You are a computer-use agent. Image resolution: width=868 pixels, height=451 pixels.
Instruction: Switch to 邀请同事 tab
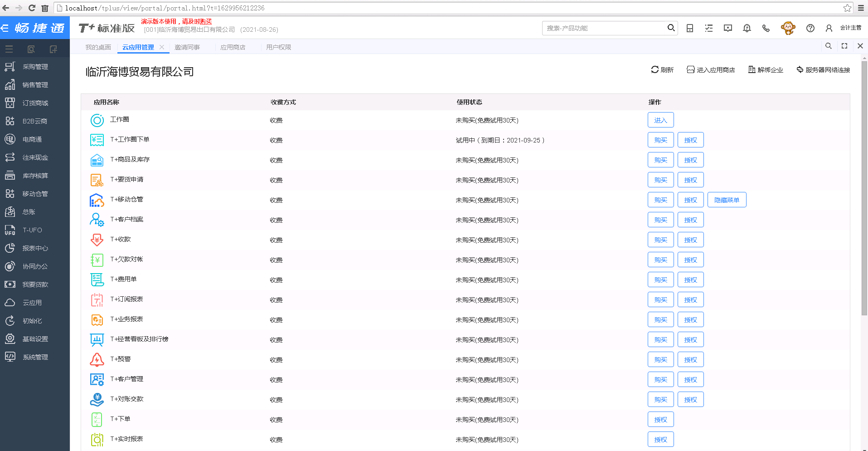[187, 47]
